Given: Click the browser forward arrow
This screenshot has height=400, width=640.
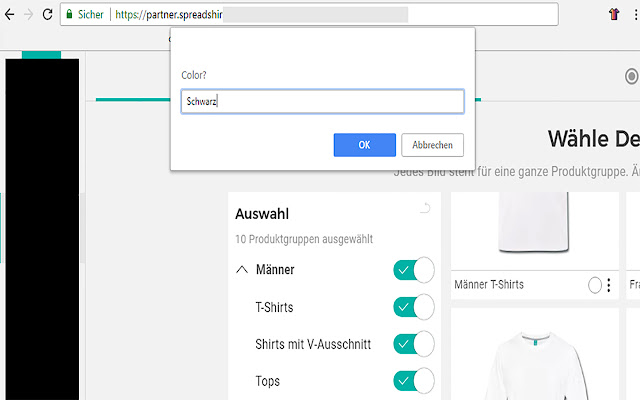Looking at the screenshot, I should click(28, 15).
